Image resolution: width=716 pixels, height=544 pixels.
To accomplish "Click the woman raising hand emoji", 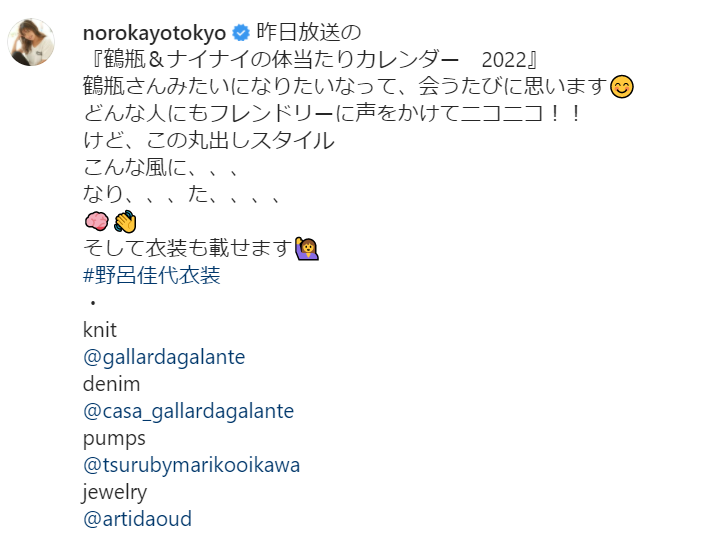I will 307,249.
